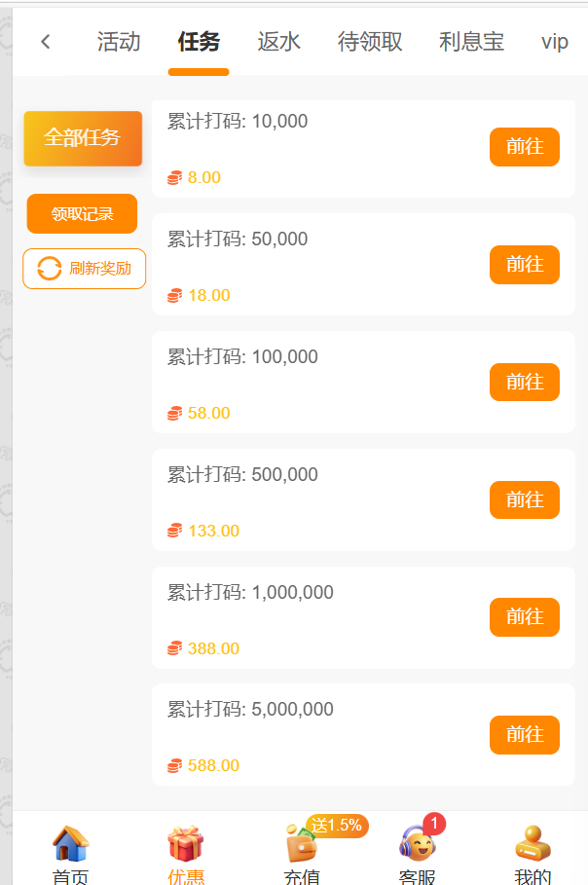The image size is (588, 885).
Task: Open the 待领取 tab
Action: click(370, 42)
